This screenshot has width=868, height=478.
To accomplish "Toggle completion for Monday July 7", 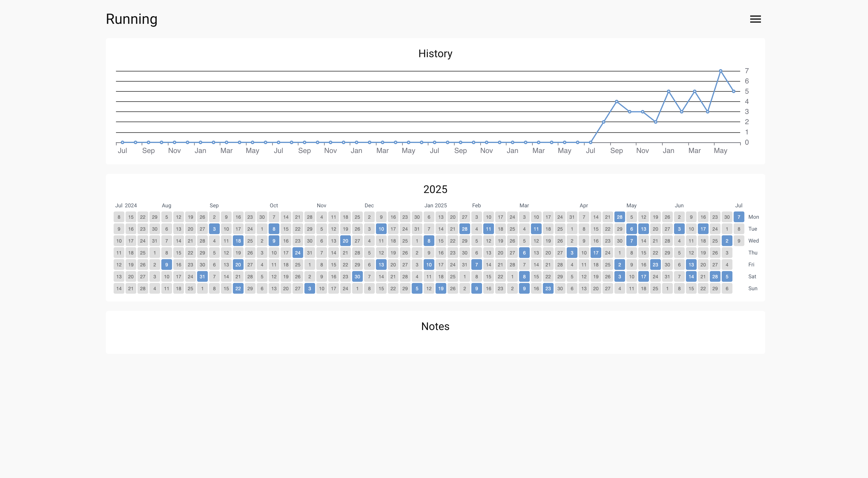I will (x=739, y=217).
